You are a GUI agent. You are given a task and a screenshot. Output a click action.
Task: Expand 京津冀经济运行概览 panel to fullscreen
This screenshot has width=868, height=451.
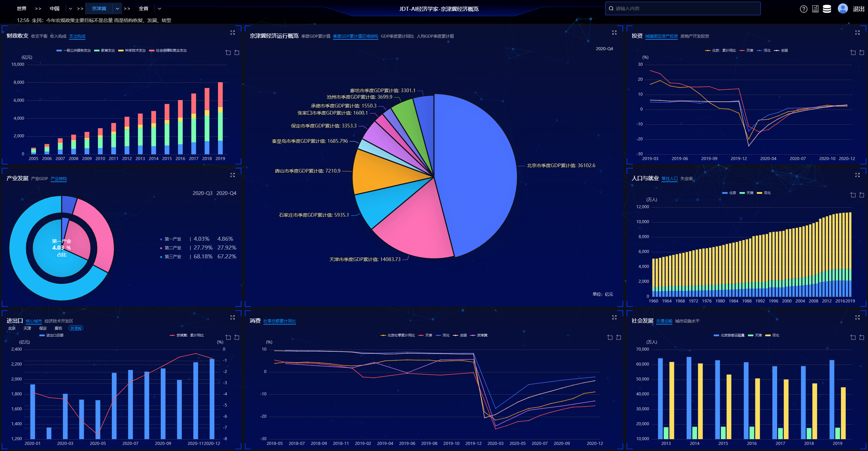pos(614,33)
